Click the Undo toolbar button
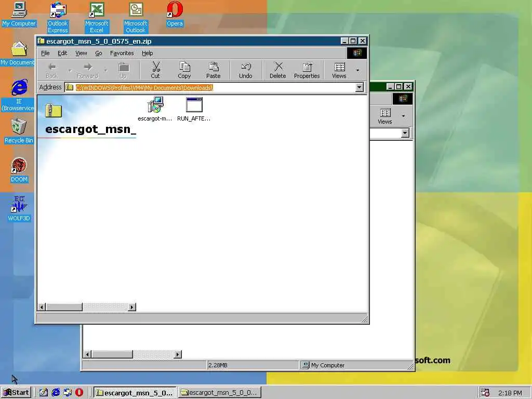 point(246,70)
